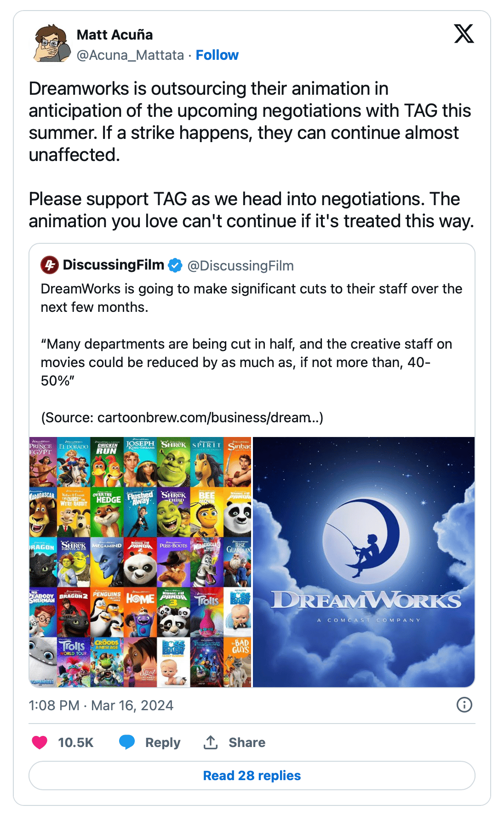Click the X logo icon
The width and height of the screenshot is (504, 816).
click(464, 34)
